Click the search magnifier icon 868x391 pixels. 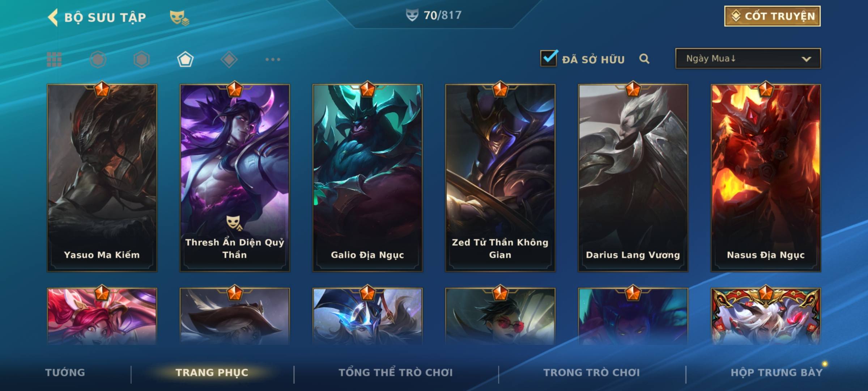pyautogui.click(x=644, y=59)
